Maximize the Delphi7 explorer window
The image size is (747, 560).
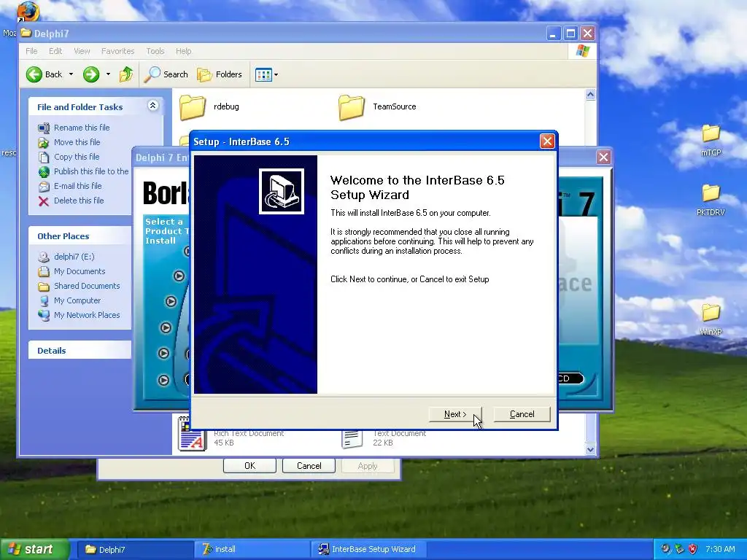tap(570, 34)
